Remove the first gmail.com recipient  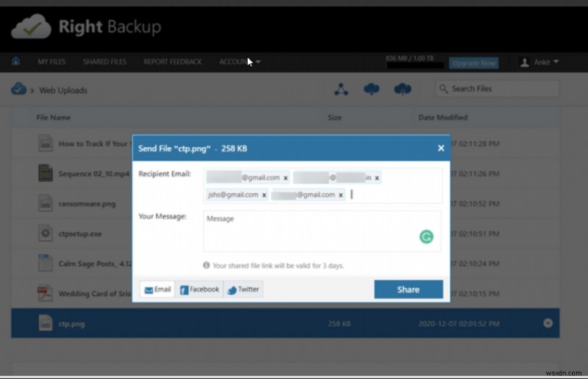click(285, 178)
